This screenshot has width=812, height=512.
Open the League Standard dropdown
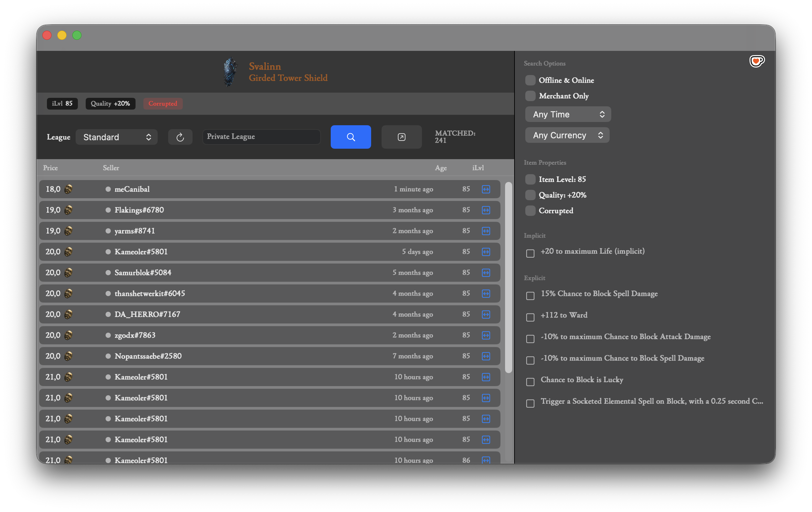tap(116, 137)
